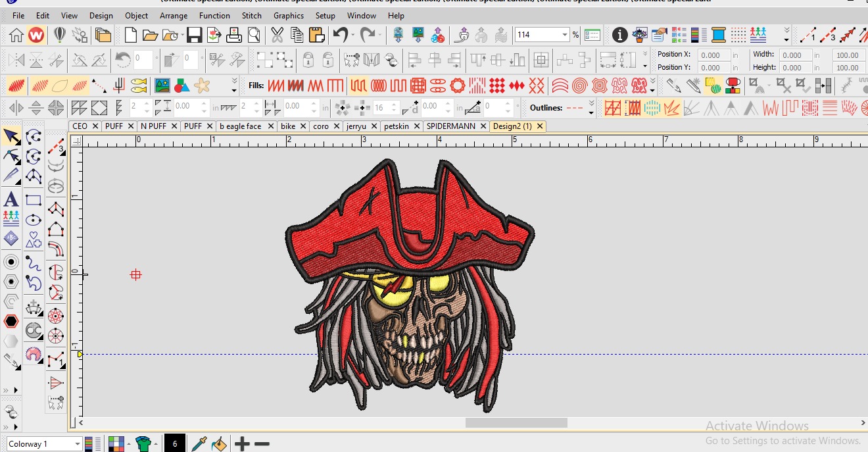Viewport: 868px width, 452px height.
Task: Close the CEO tab
Action: (x=95, y=126)
